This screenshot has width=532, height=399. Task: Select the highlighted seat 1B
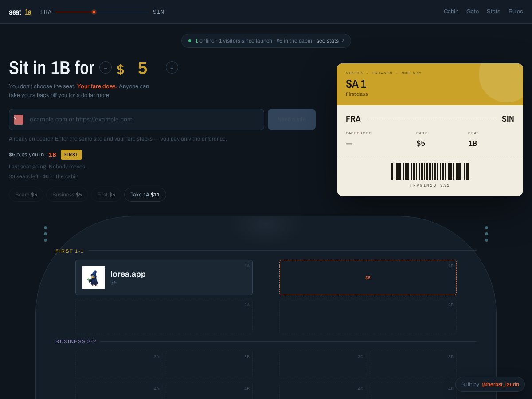click(368, 278)
